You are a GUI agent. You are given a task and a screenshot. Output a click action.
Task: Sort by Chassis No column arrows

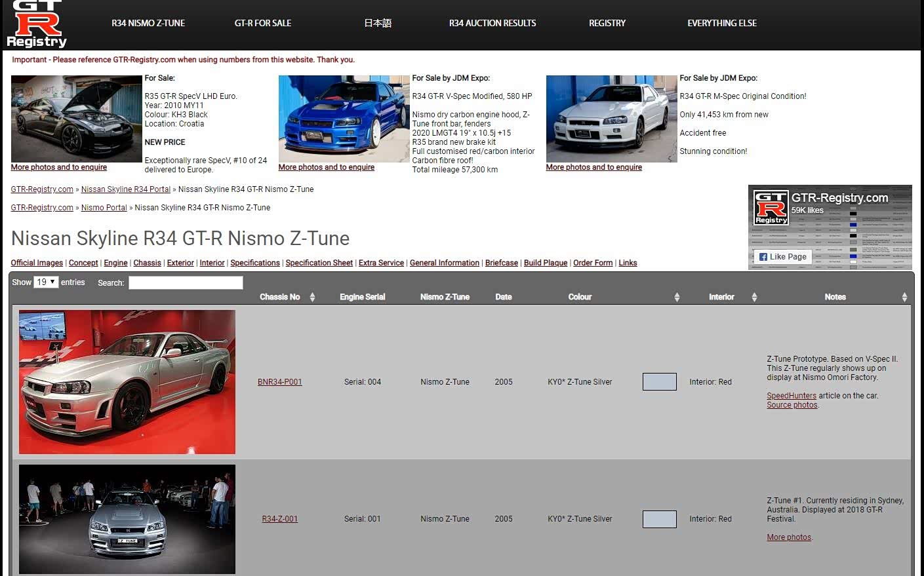(x=312, y=298)
